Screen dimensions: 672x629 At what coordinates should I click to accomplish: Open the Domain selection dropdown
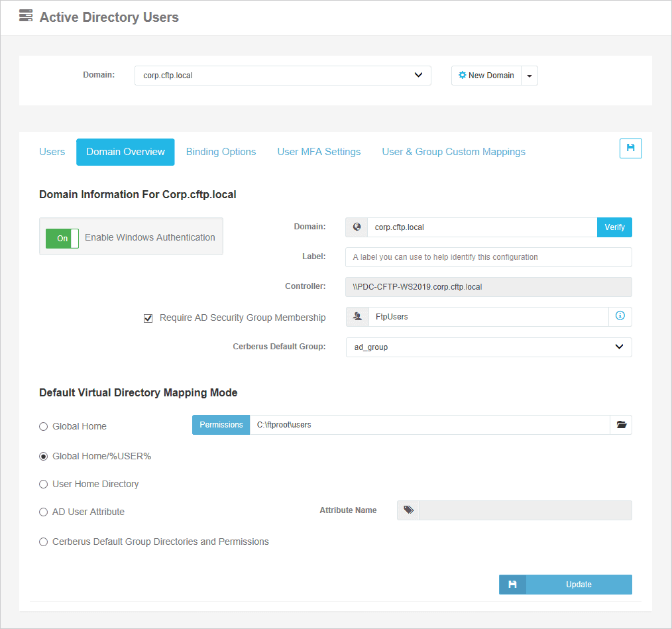[x=283, y=76]
